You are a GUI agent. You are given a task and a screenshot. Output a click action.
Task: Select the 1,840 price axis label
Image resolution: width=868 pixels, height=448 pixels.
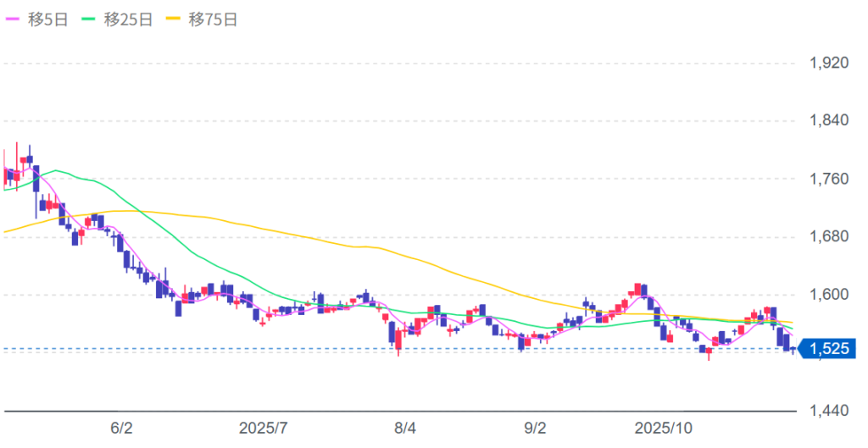pyautogui.click(x=829, y=120)
